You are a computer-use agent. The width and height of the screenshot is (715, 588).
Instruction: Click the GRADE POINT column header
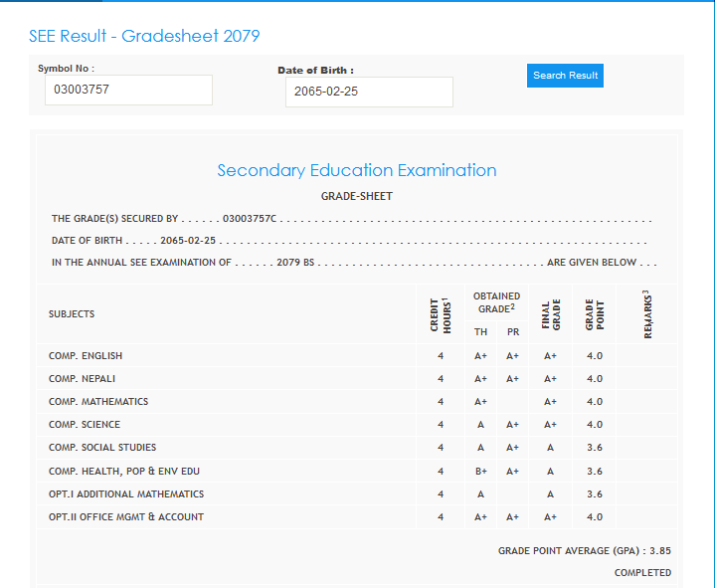(594, 314)
